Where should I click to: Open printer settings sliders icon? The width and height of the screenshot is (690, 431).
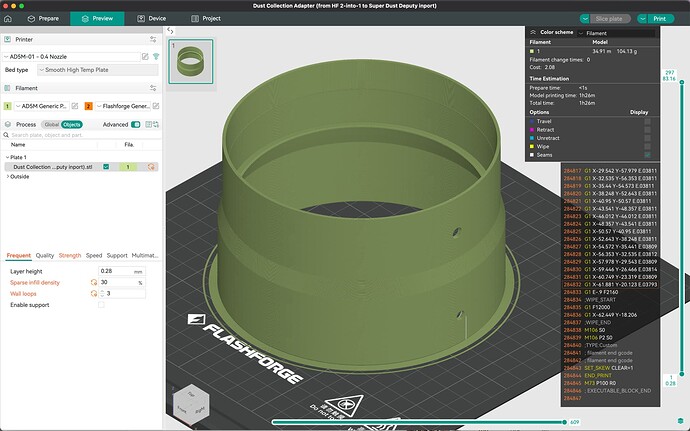(153, 39)
